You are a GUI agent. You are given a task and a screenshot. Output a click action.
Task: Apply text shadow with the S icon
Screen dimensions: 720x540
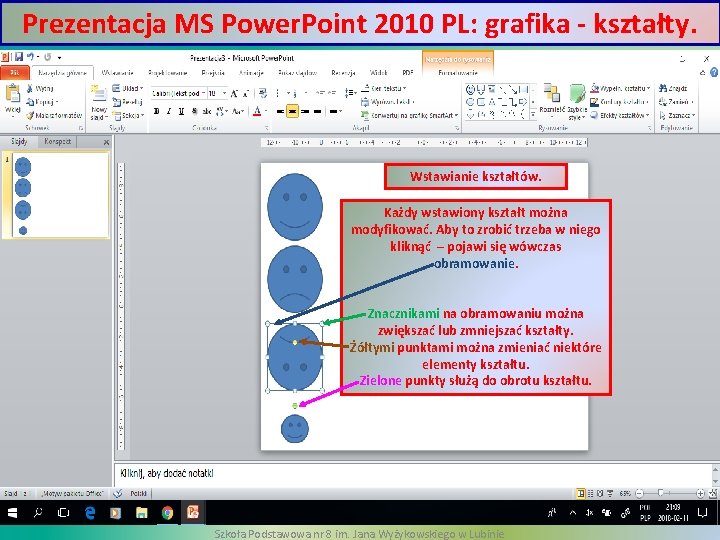pos(194,111)
